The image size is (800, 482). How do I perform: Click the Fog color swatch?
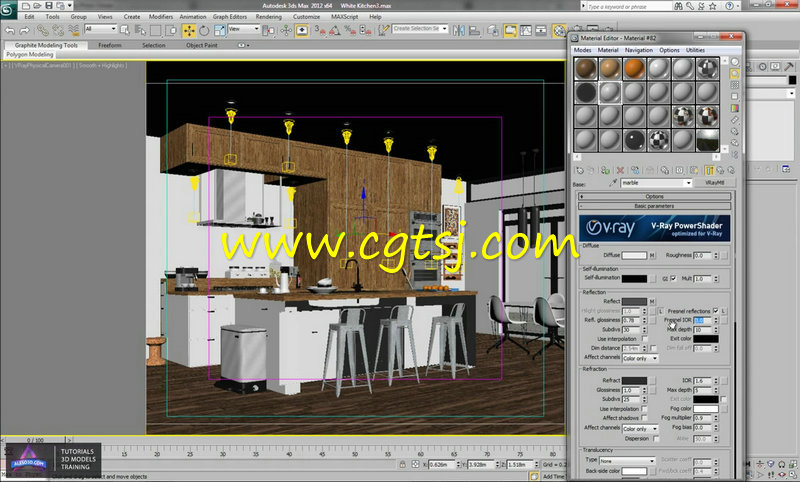pyautogui.click(x=706, y=409)
